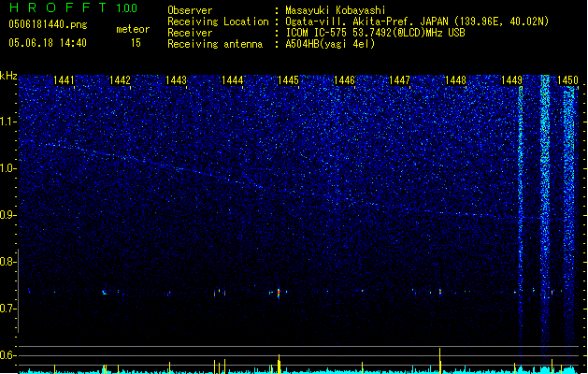Click the 0.9 kHz axis label

tap(7, 215)
